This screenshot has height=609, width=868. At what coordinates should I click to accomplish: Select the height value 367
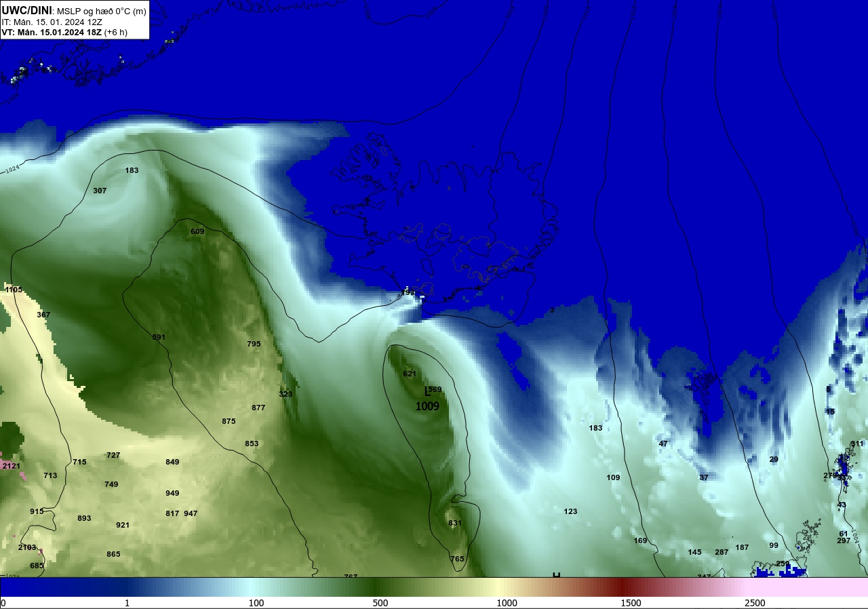coord(43,315)
